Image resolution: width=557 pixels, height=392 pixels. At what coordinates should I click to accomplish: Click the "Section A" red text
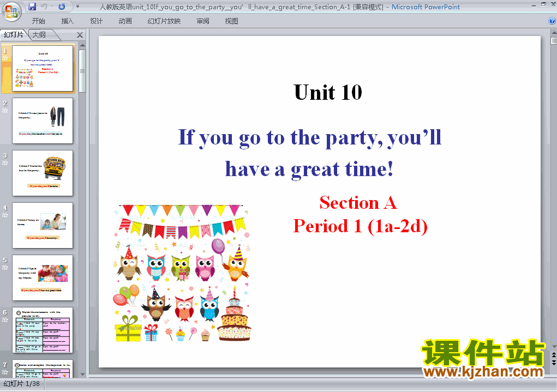point(358,203)
